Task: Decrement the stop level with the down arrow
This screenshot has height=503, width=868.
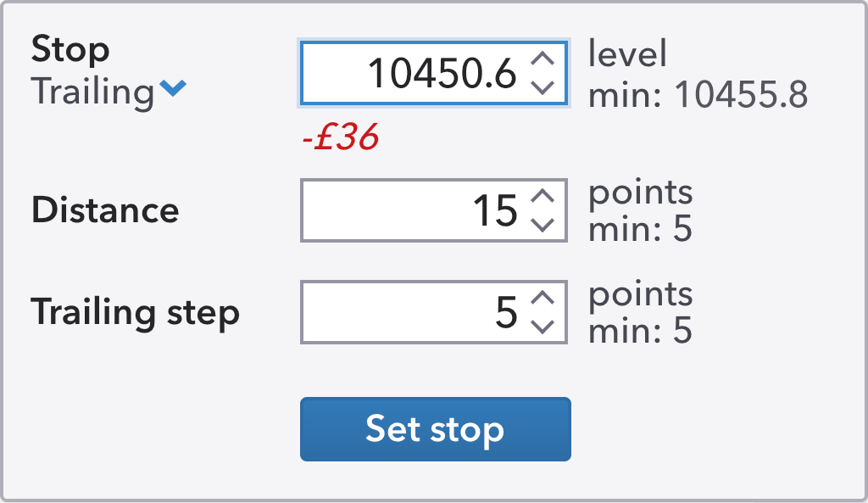Action: click(x=543, y=86)
